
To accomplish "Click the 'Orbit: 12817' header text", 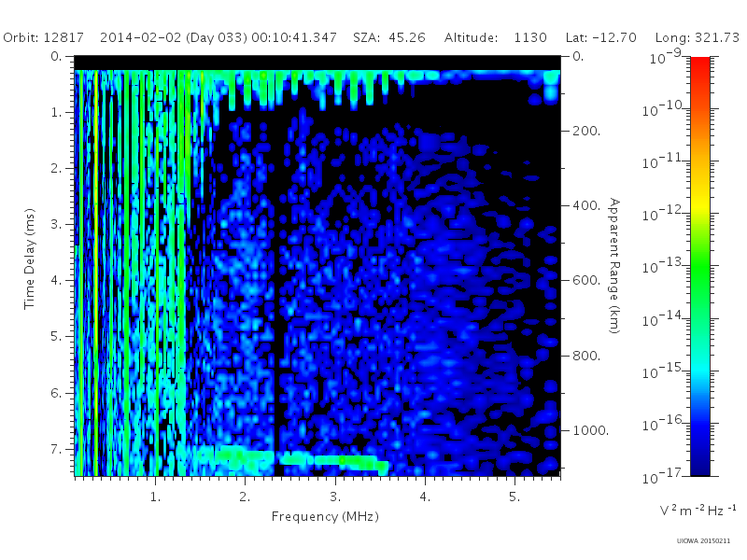I will coord(43,37).
